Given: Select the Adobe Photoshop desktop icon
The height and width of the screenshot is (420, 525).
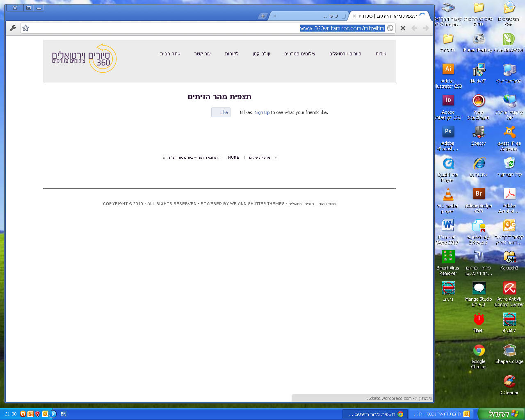Looking at the screenshot, I should (x=448, y=138).
